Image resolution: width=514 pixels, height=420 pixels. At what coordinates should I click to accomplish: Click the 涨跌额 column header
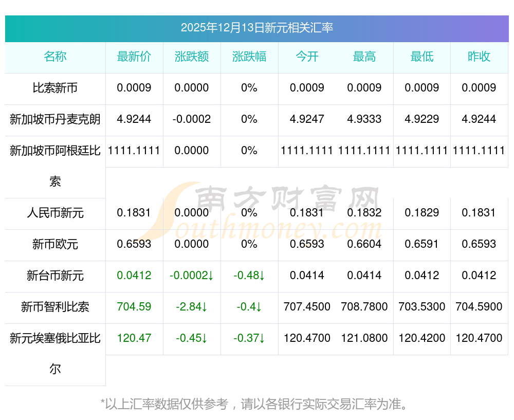(x=192, y=57)
